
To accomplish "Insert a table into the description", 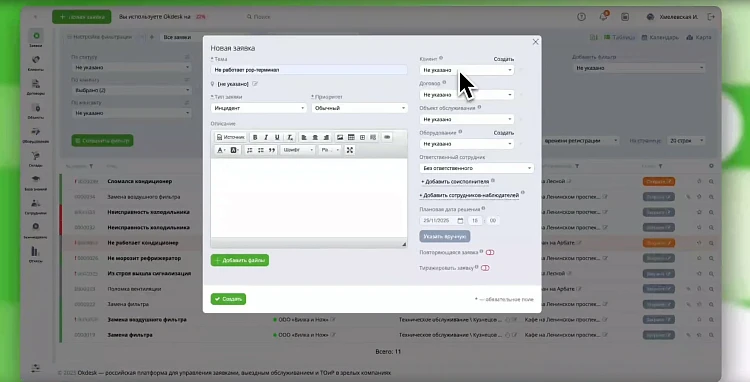I will [x=351, y=137].
